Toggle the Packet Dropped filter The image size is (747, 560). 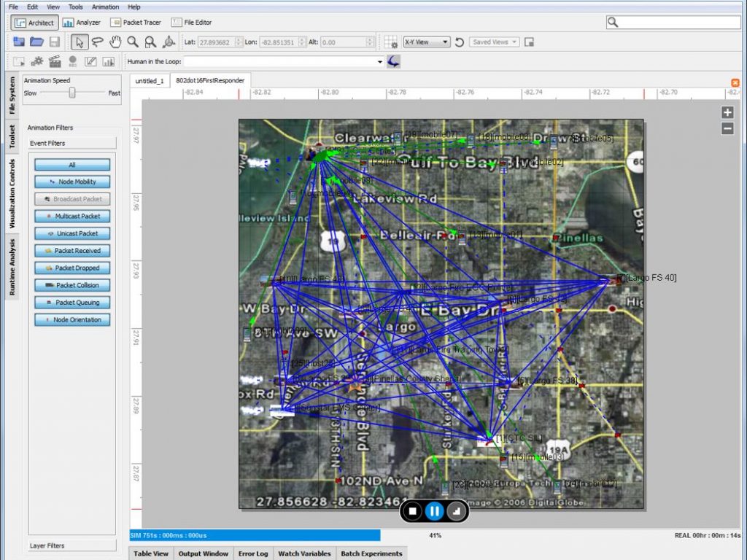click(72, 268)
